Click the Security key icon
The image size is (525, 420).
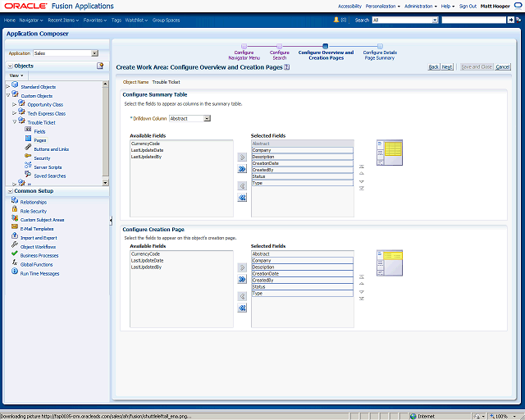28,156
